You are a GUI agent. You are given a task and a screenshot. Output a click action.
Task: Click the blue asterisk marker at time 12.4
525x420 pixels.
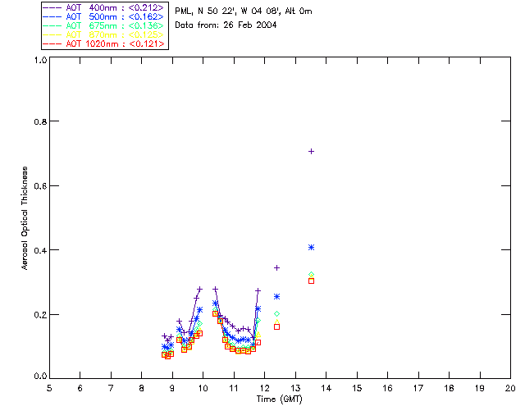point(277,297)
